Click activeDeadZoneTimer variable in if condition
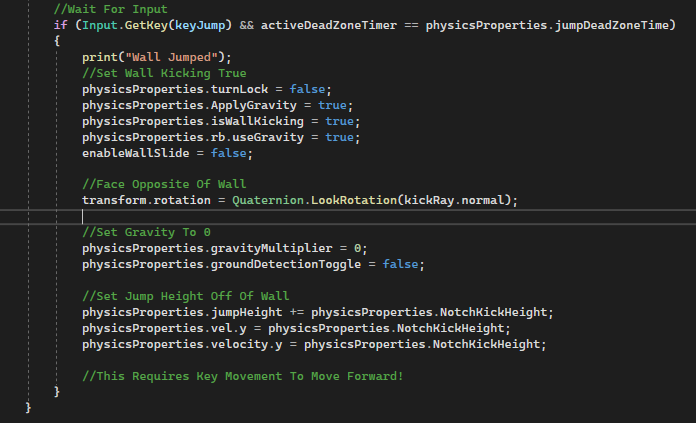This screenshot has width=696, height=423. coord(328,25)
